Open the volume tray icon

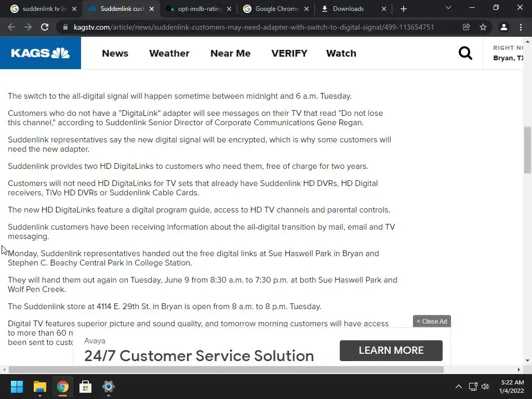(486, 387)
